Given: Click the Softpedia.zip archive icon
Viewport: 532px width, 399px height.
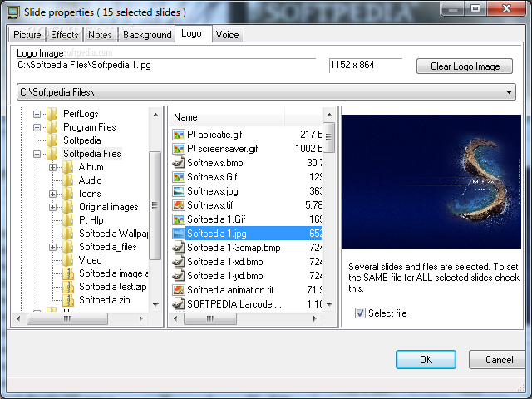Looking at the screenshot, I should tap(68, 300).
